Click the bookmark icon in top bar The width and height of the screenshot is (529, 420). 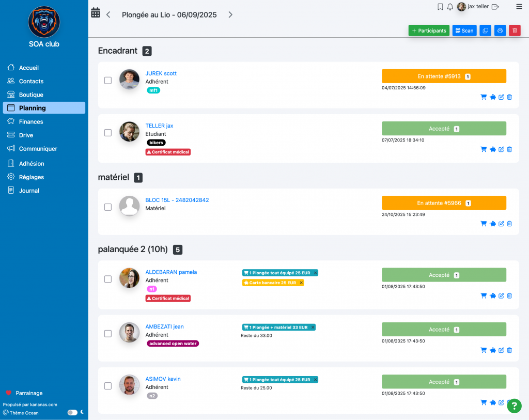point(440,7)
